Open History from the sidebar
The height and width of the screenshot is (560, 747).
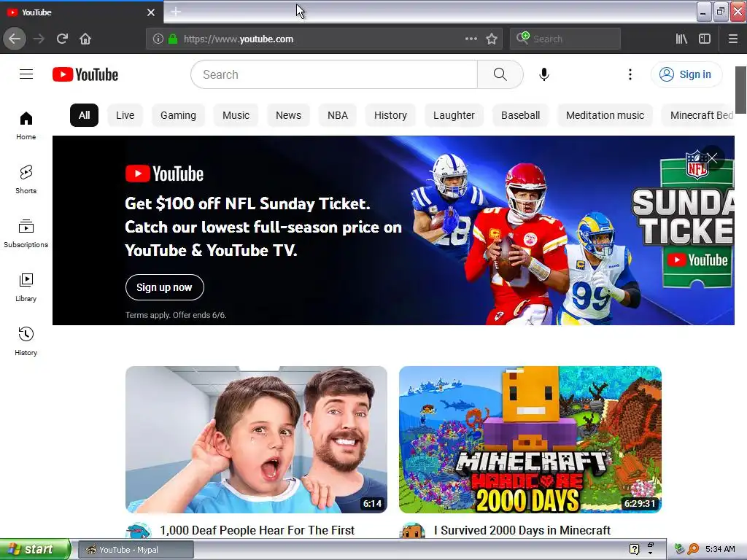[26, 341]
